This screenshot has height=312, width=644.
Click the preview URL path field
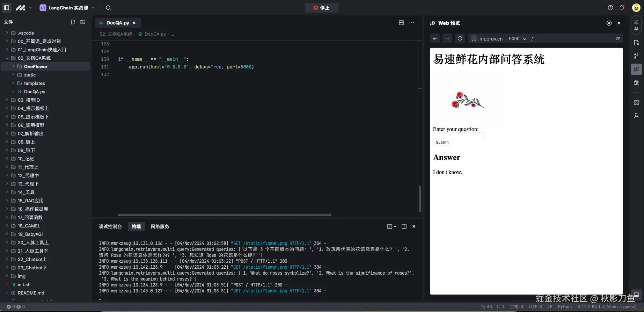point(571,39)
